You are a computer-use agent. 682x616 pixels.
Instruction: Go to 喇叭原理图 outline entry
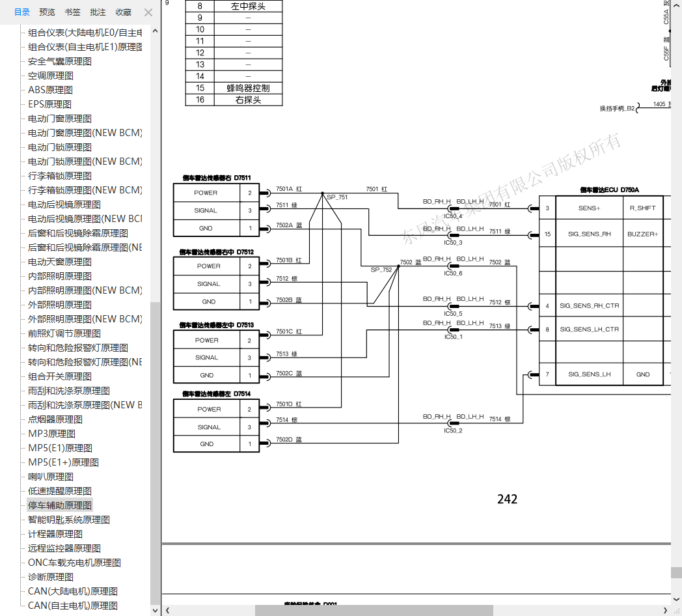[51, 477]
